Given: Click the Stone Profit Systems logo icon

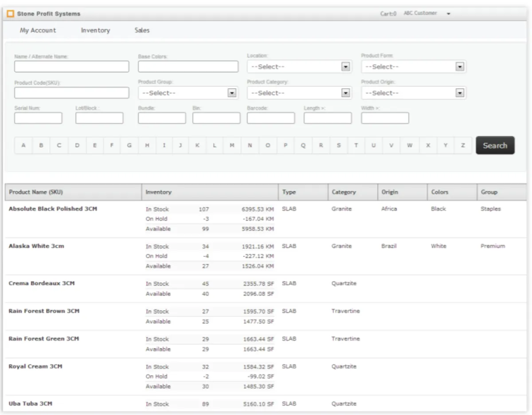Looking at the screenshot, I should (x=11, y=14).
